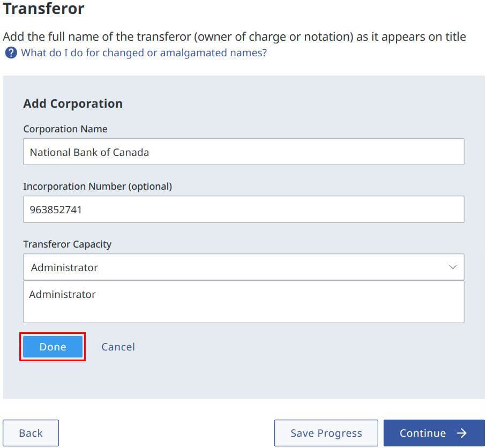Image resolution: width=487 pixels, height=448 pixels.
Task: Open the changed or amalgamated names help link
Action: pyautogui.click(x=144, y=53)
